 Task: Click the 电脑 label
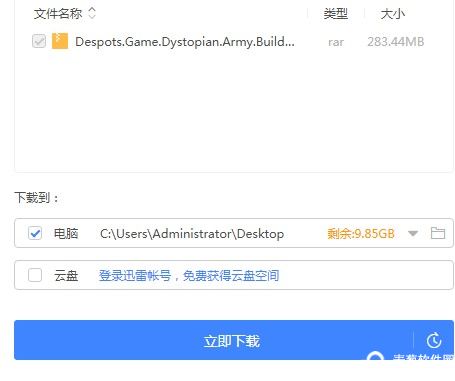[66, 233]
